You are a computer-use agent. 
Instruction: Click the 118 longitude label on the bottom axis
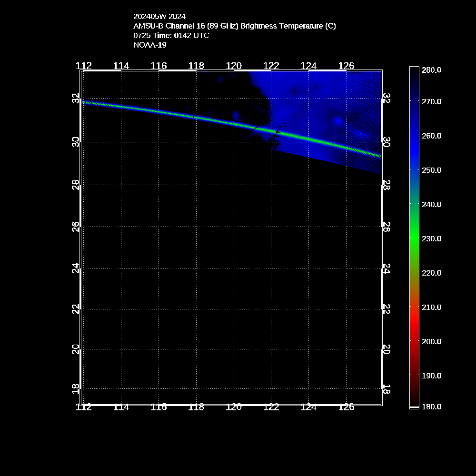[x=196, y=407]
